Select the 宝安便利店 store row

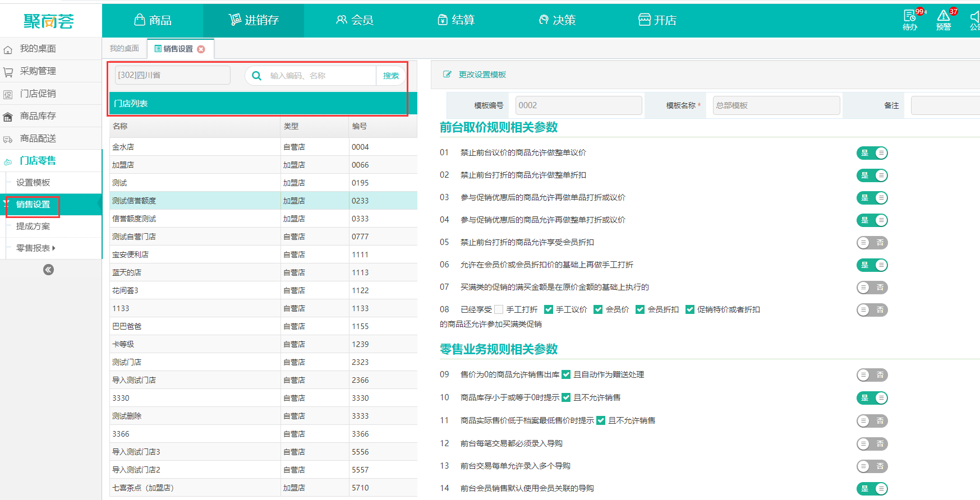pyautogui.click(x=263, y=254)
